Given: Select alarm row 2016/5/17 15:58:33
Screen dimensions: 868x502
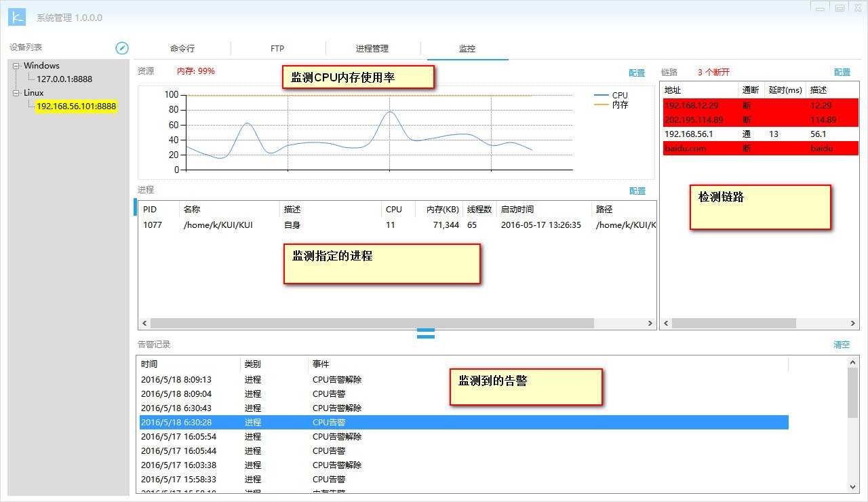Looking at the screenshot, I should [464, 479].
